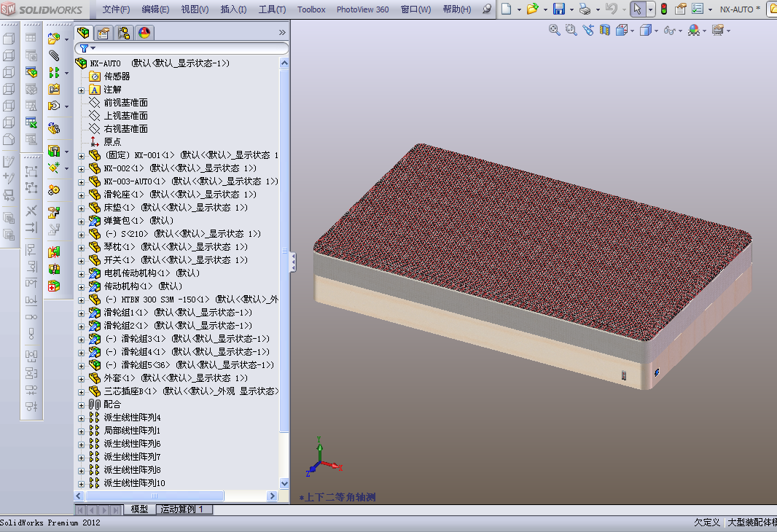
Task: Open the Display Style dropdown arrow
Action: [x=656, y=31]
